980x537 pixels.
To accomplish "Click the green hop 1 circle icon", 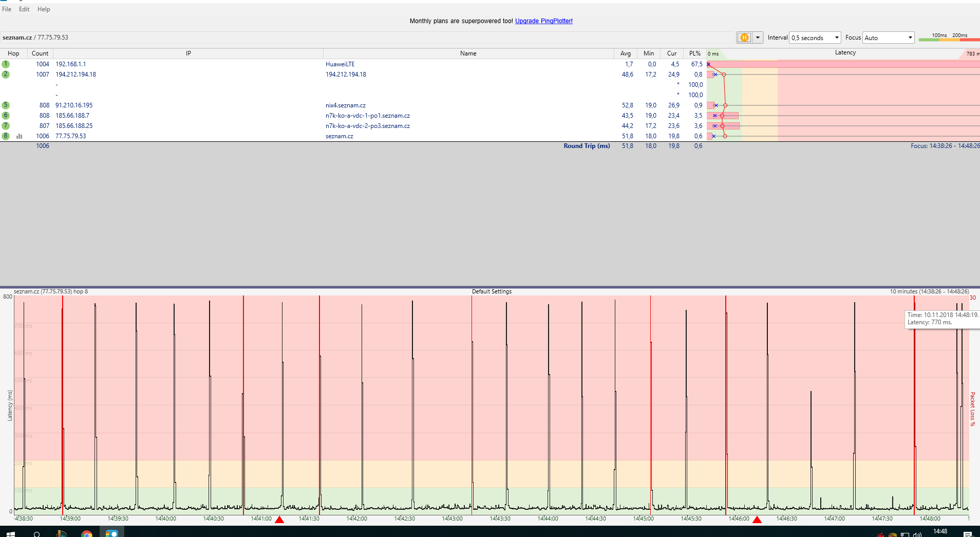I will click(x=6, y=64).
